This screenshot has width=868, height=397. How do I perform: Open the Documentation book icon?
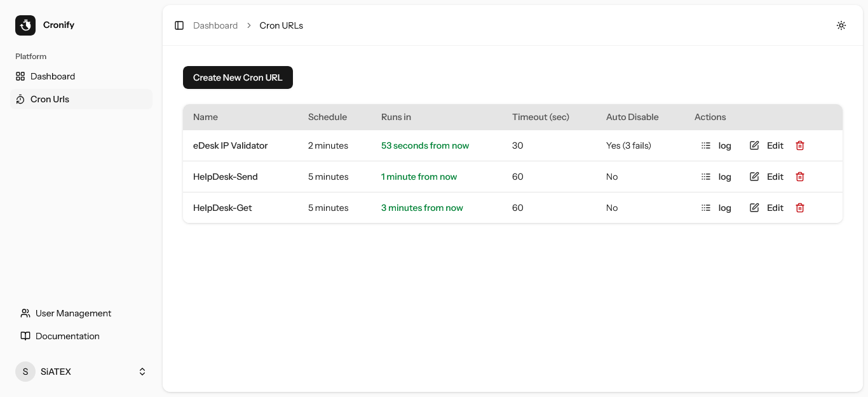pos(25,336)
